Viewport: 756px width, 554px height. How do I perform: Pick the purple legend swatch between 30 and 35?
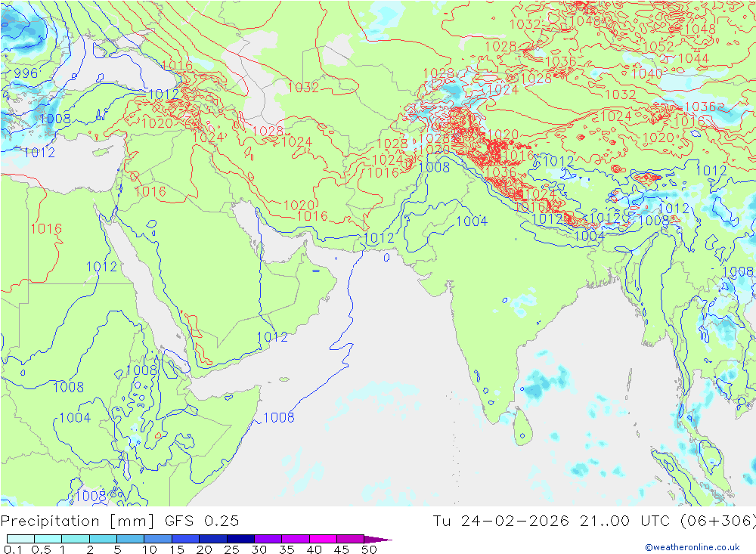268,539
